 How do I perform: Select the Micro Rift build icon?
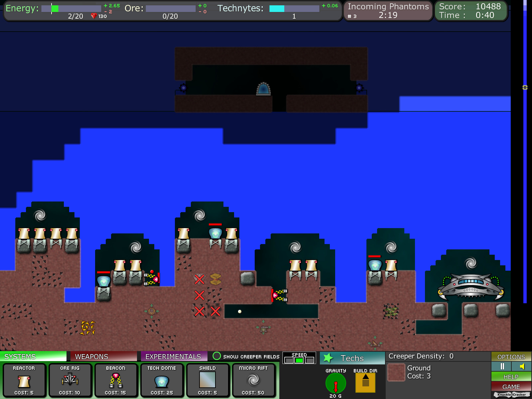point(253,380)
